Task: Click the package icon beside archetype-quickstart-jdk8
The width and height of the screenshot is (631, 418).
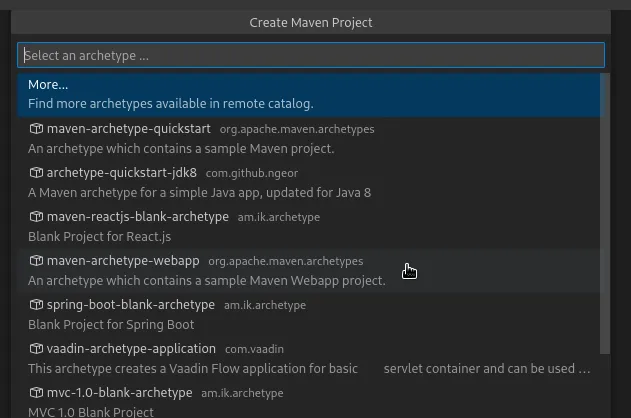Action: click(36, 173)
